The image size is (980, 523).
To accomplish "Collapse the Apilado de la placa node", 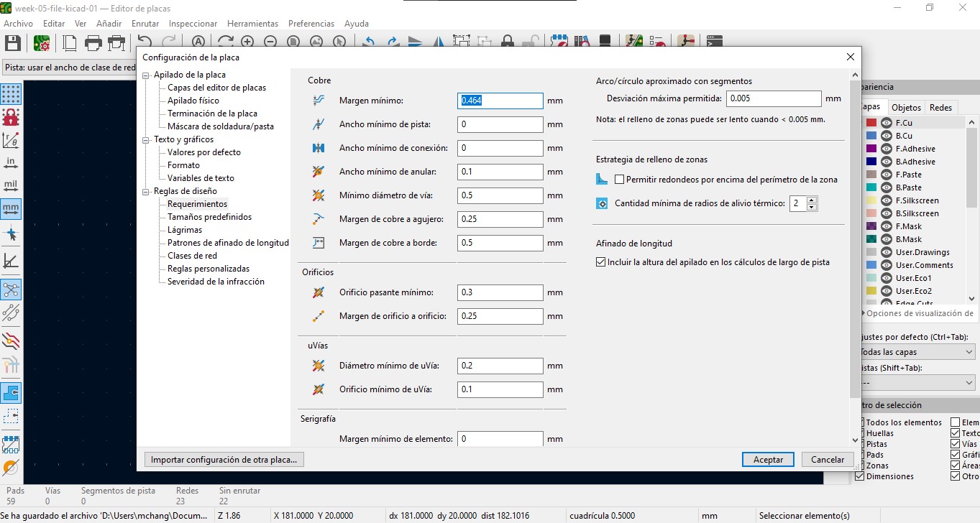I will (x=147, y=75).
